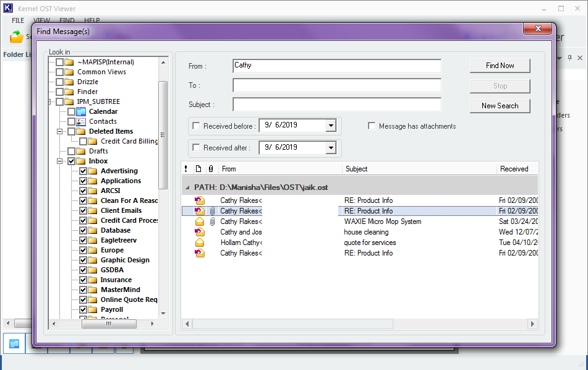
Task: Click the Contacts folder icon in tree
Action: click(81, 121)
